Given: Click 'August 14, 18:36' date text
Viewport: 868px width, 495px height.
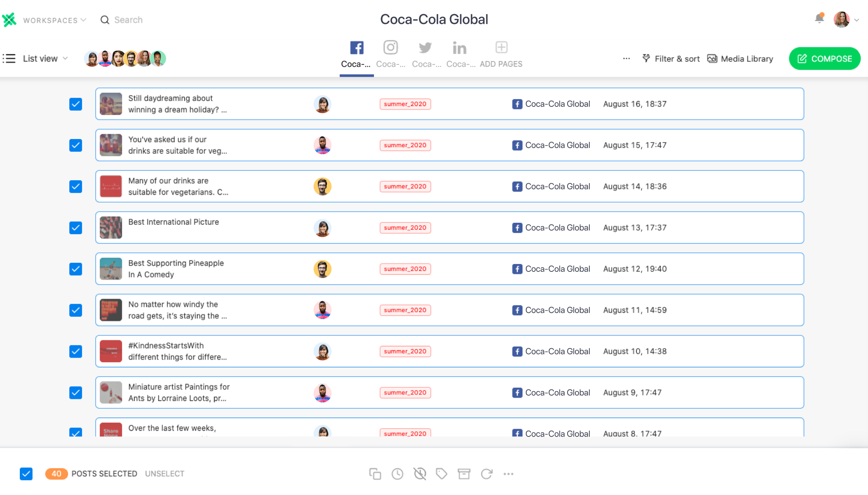Looking at the screenshot, I should [635, 186].
